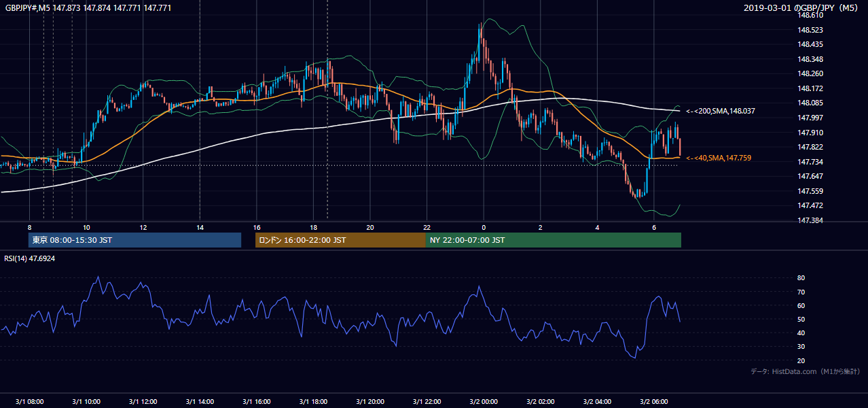Click price level 147.647 on the axis
The image size is (868, 408).
[810, 176]
